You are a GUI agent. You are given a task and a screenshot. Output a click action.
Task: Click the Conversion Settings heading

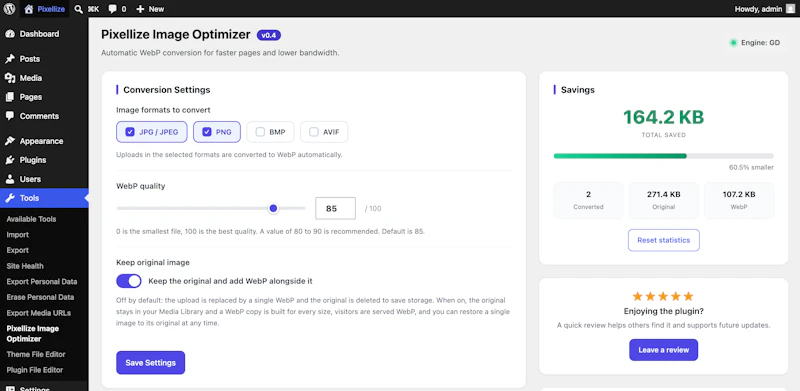167,90
